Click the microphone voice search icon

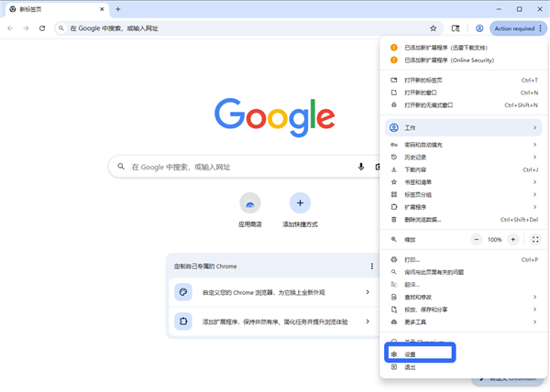[361, 167]
